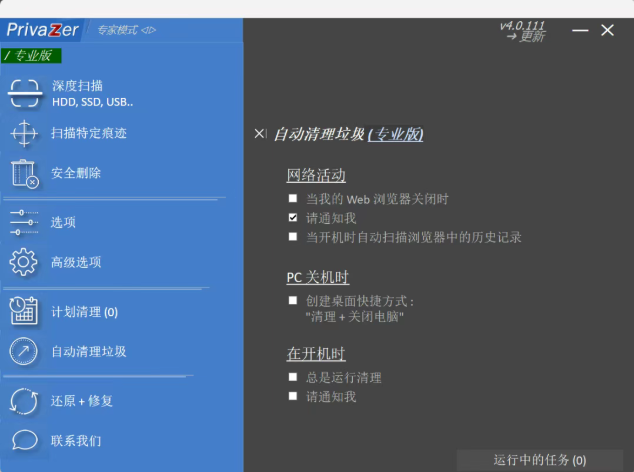Image resolution: width=634 pixels, height=472 pixels.
Task: Click the 还原 + 修复 refresh icon
Action: [25, 400]
